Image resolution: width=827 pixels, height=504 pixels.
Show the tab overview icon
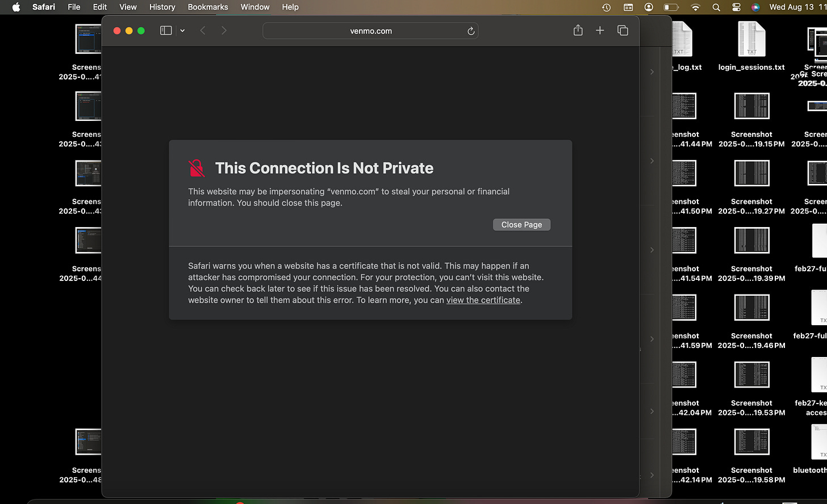(x=623, y=31)
